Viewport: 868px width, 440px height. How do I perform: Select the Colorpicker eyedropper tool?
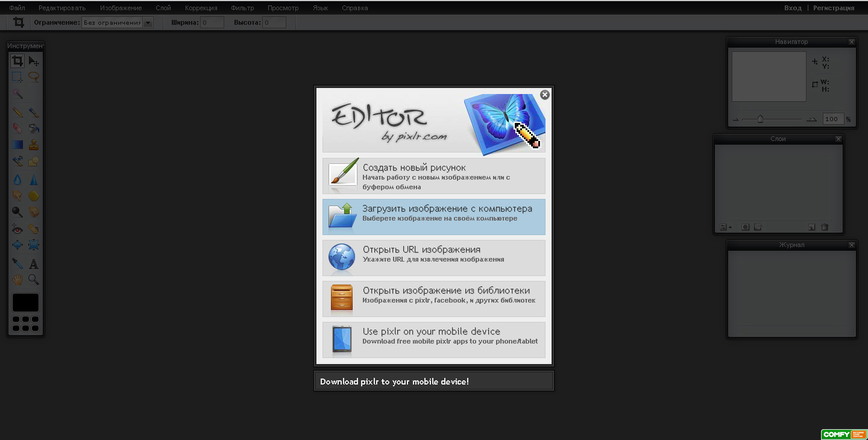17,263
